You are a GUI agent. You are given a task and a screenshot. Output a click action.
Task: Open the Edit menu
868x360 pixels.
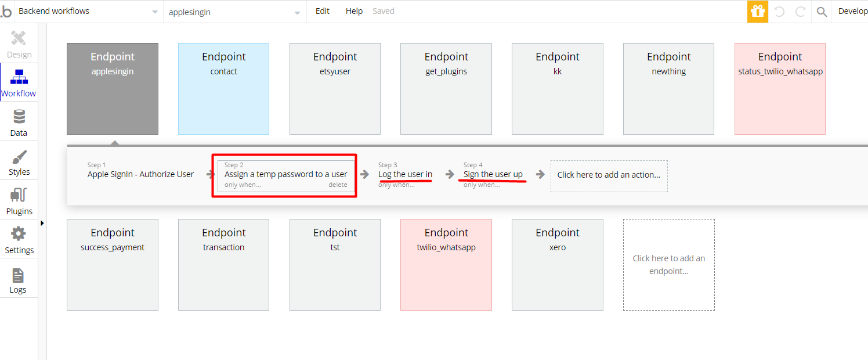[323, 11]
